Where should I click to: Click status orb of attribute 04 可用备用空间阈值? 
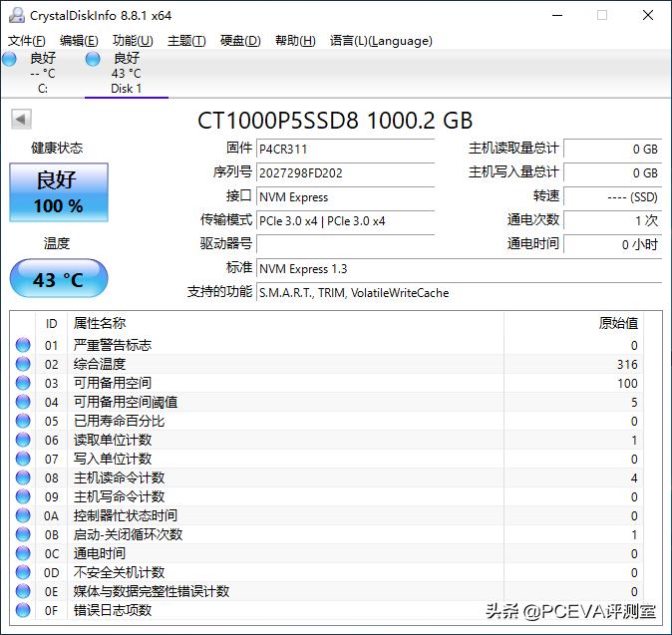point(23,402)
